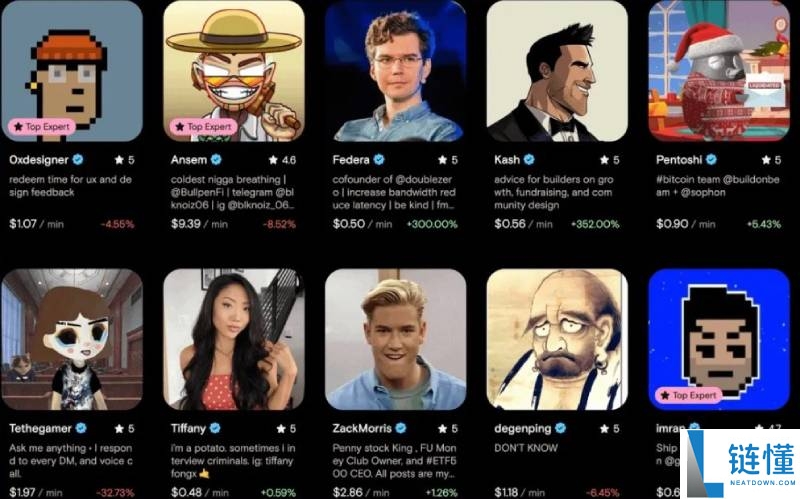The width and height of the screenshot is (800, 499).
Task: Click the verified badge beside Federa
Action: [x=379, y=160]
